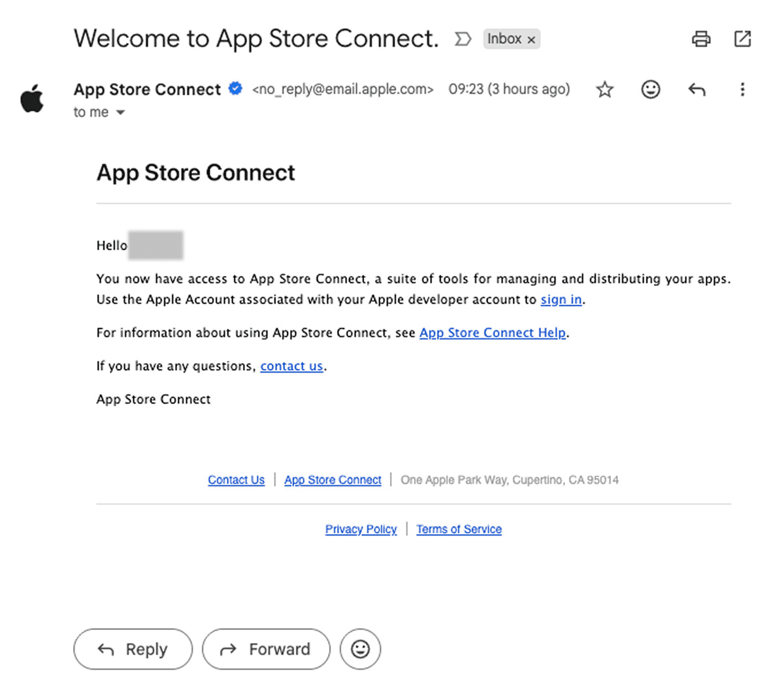Image resolution: width=784 pixels, height=696 pixels.
Task: Open the emoji picker next to Forward
Action: (360, 649)
